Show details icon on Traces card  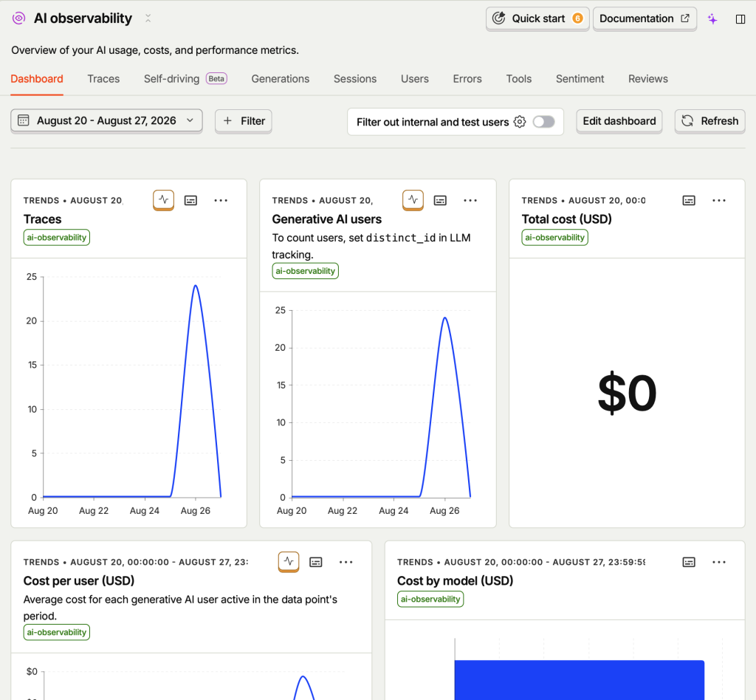(191, 201)
